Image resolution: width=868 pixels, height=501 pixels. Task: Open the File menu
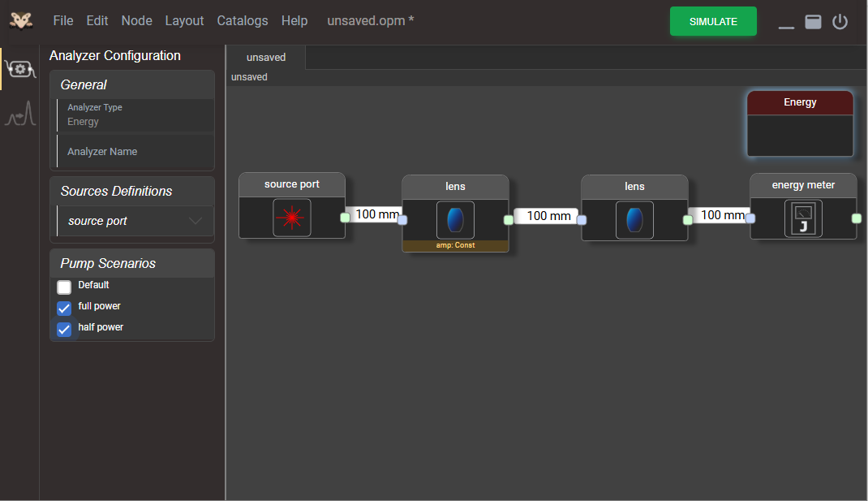(x=63, y=20)
